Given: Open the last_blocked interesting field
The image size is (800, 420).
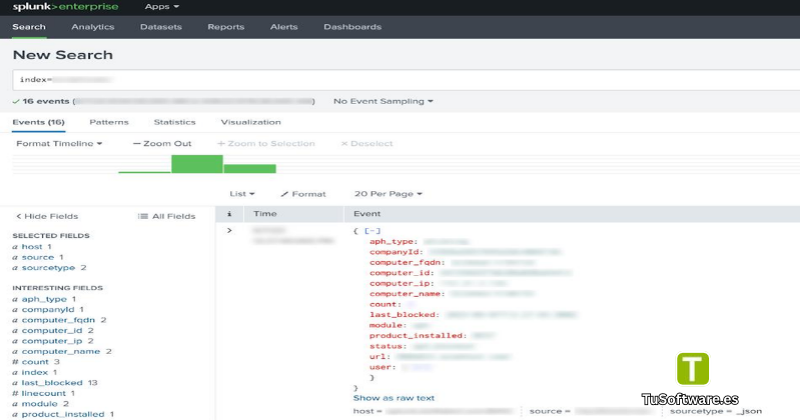Looking at the screenshot, I should click(52, 383).
